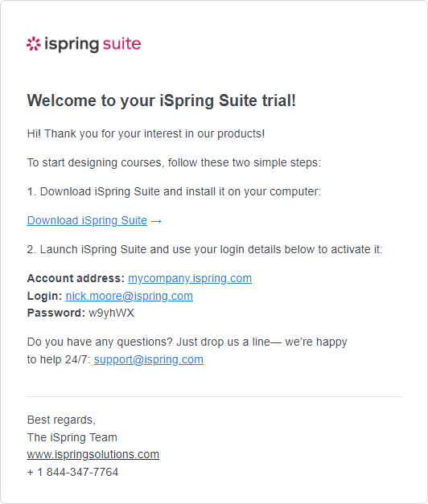Image resolution: width=428 pixels, height=504 pixels.
Task: Click the 'ispring suite' logo text
Action: coord(93,44)
